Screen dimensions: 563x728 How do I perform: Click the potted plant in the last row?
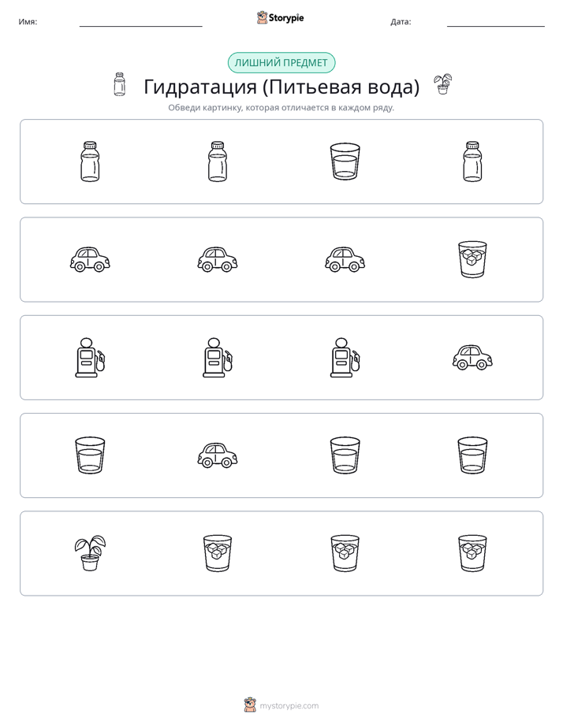pyautogui.click(x=90, y=553)
